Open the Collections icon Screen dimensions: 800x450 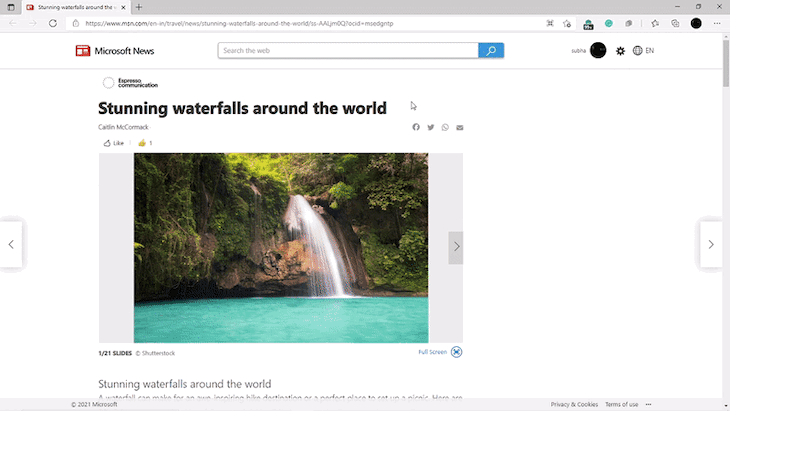pyautogui.click(x=675, y=23)
